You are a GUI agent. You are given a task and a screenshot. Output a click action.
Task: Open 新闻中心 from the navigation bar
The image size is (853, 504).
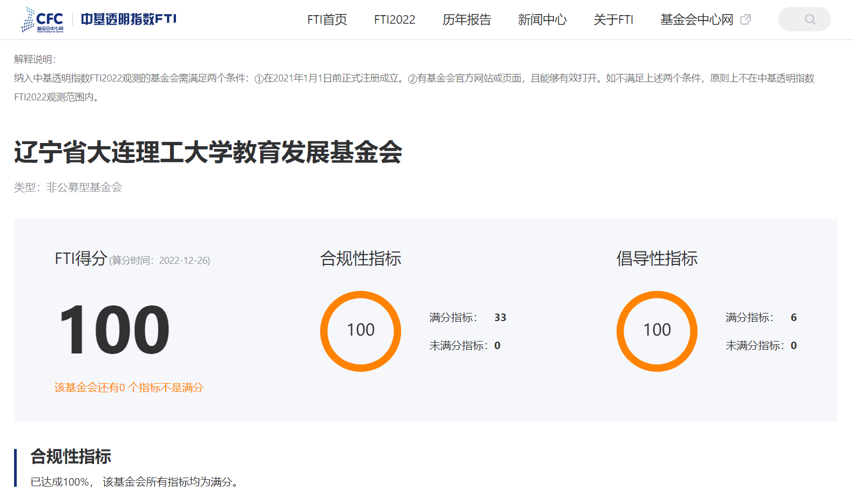click(x=542, y=20)
